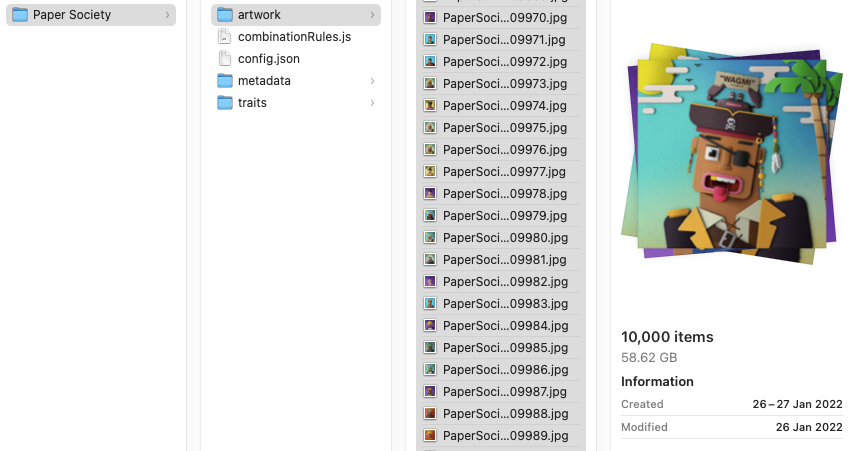Expand the Paper Society folder chevron

[x=167, y=15]
